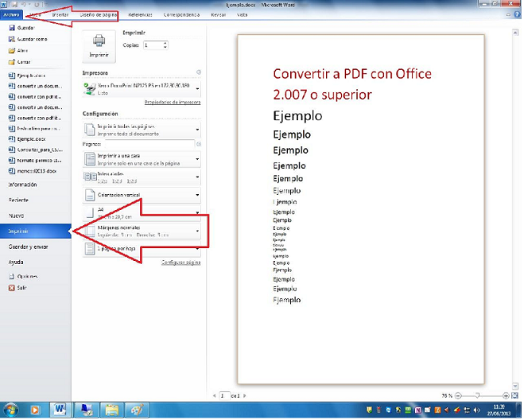Open the Windows Start menu
Screen dimensions: 524x420
click(x=11, y=410)
